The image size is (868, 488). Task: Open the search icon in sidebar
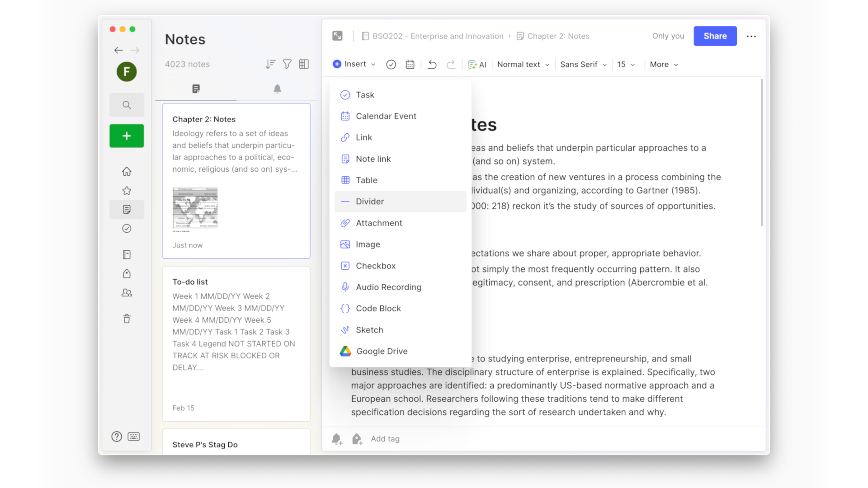pyautogui.click(x=127, y=105)
